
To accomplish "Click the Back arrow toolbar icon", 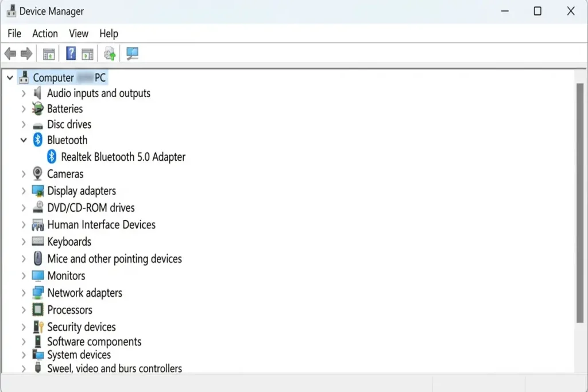I will (10, 54).
